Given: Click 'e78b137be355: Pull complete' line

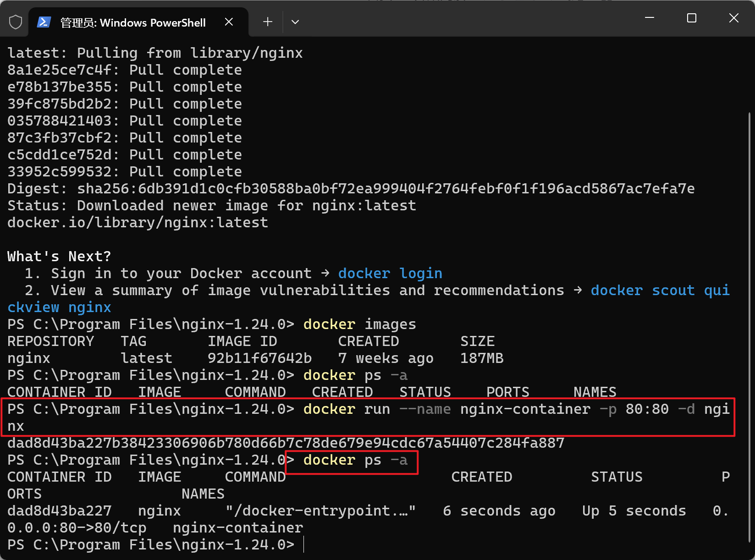Looking at the screenshot, I should click(x=125, y=87).
